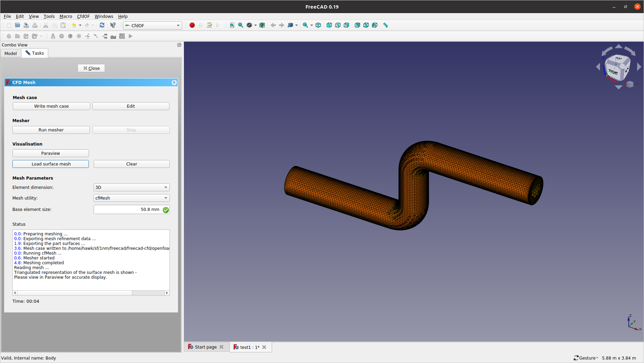Open the File menu

pyautogui.click(x=7, y=16)
